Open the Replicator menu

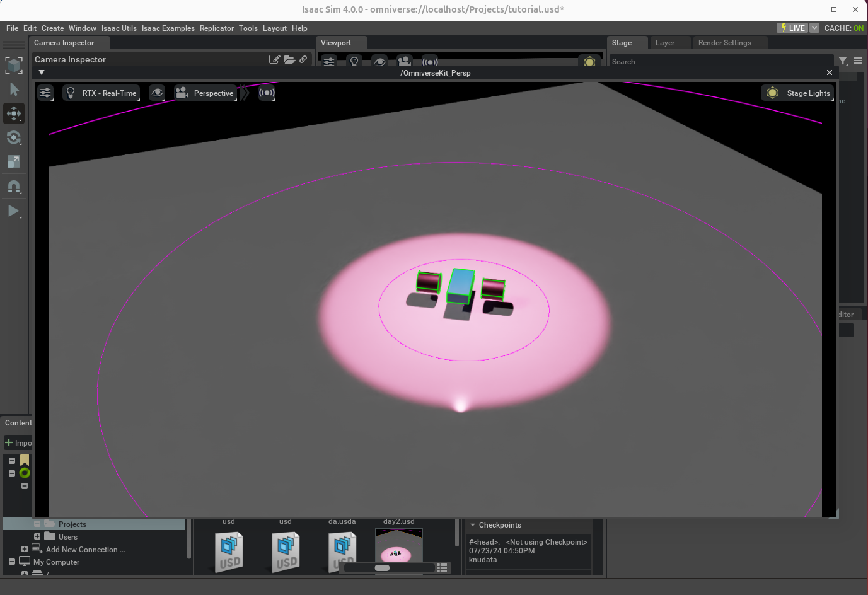(216, 28)
